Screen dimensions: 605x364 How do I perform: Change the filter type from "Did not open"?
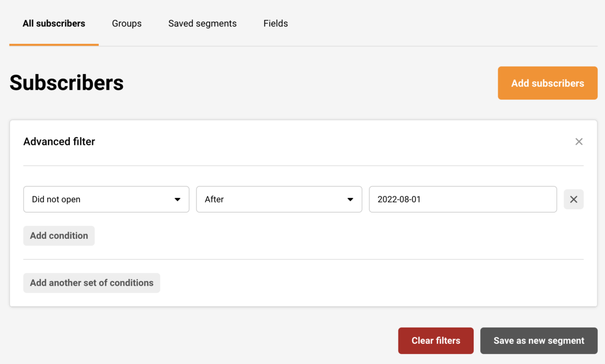(106, 199)
